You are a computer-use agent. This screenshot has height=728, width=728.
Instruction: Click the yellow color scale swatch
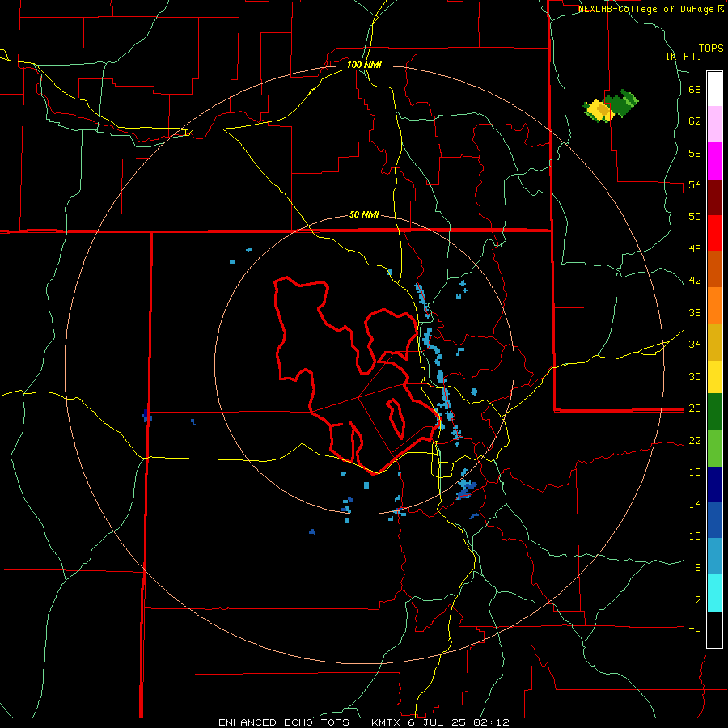pyautogui.click(x=714, y=377)
